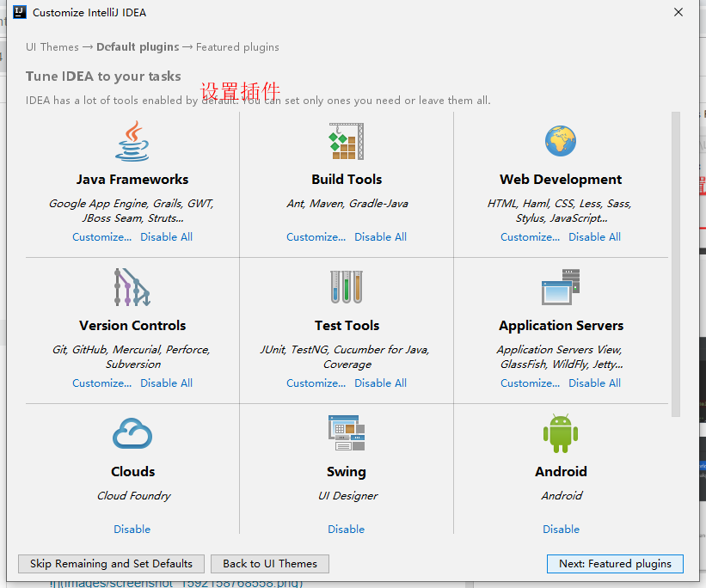The image size is (706, 588).
Task: Click the Swing UI Designer icon
Action: click(347, 432)
